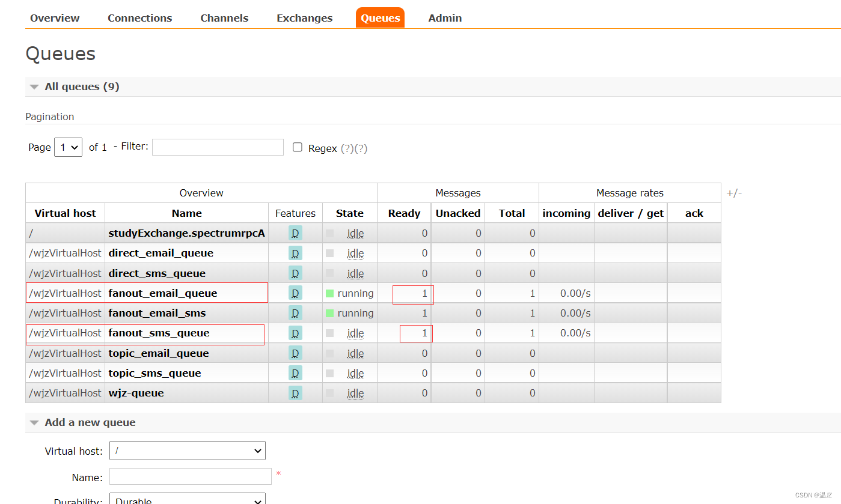Open the Overview tab
Screen dimensions: 841x504
[55, 18]
